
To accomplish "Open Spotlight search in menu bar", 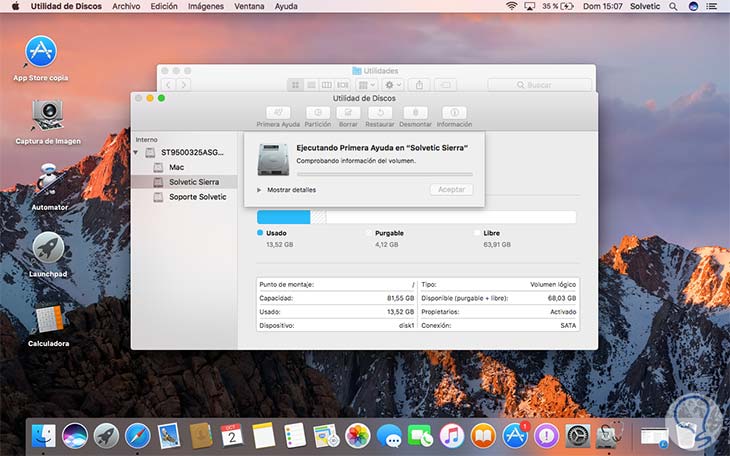I will (x=673, y=6).
